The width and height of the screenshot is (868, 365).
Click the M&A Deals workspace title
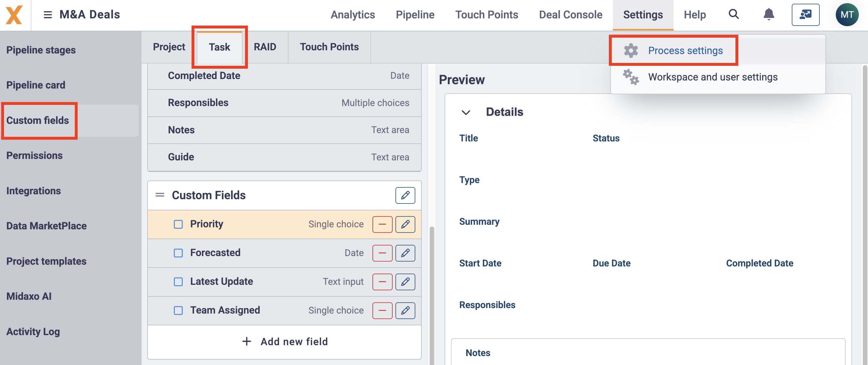(x=90, y=14)
